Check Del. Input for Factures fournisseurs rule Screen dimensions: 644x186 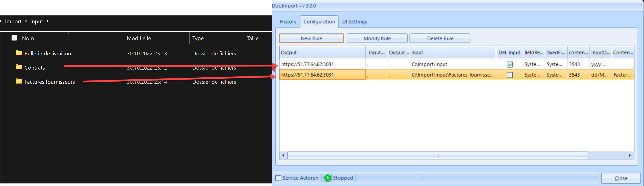tap(509, 75)
